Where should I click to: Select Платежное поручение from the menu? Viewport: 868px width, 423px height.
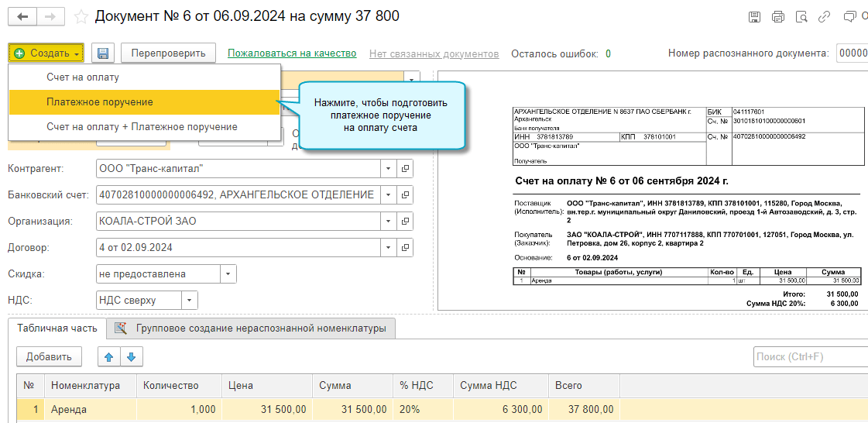tap(100, 102)
